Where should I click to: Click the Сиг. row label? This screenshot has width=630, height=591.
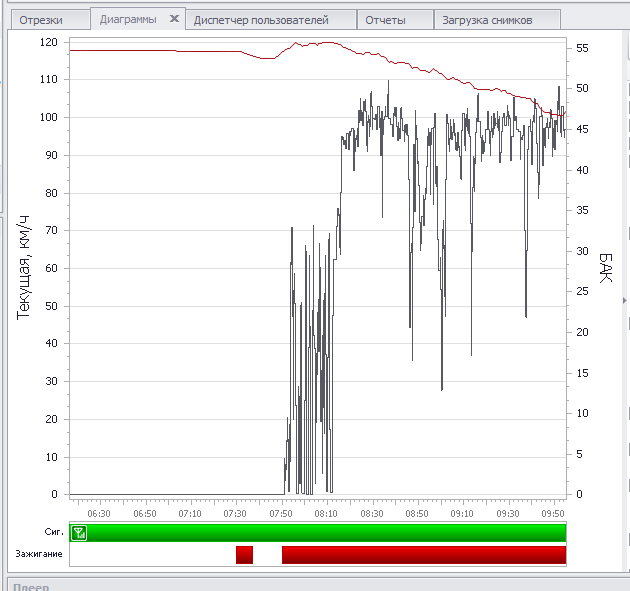[53, 533]
